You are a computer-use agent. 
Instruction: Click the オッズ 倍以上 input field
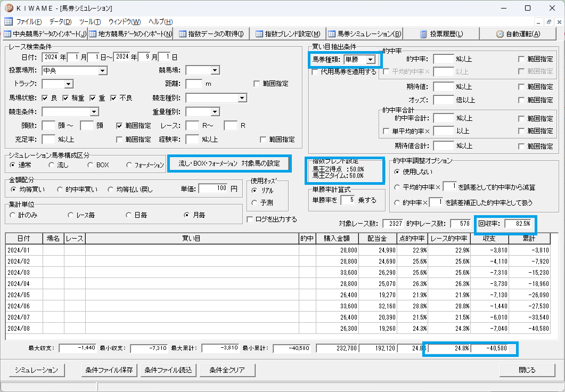pos(443,100)
